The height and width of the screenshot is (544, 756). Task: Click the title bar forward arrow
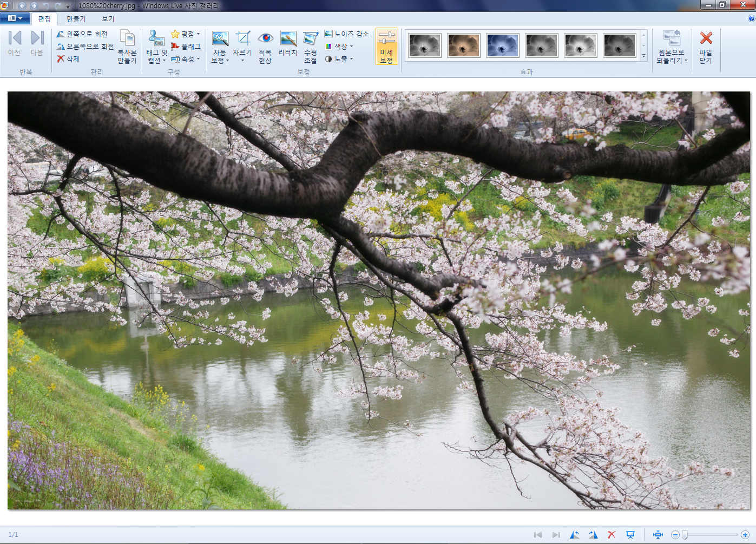coord(34,5)
